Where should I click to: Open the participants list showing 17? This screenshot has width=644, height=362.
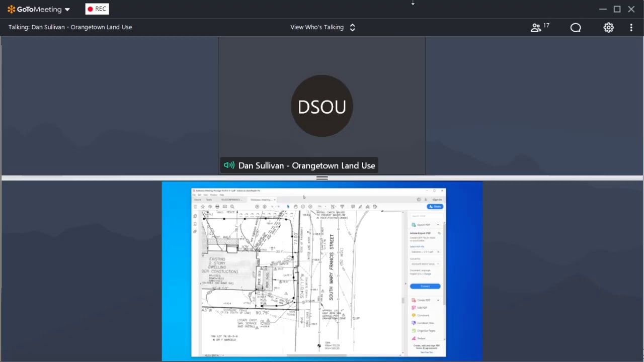pyautogui.click(x=540, y=27)
